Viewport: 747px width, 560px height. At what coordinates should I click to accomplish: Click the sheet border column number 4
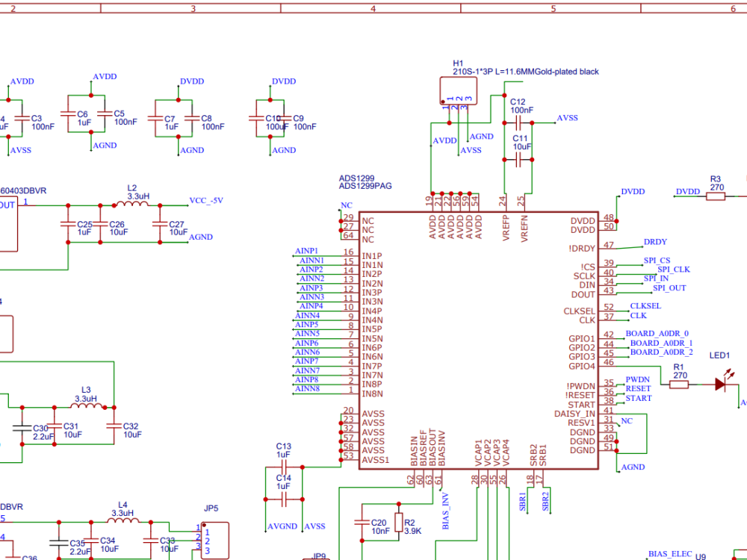tap(373, 8)
